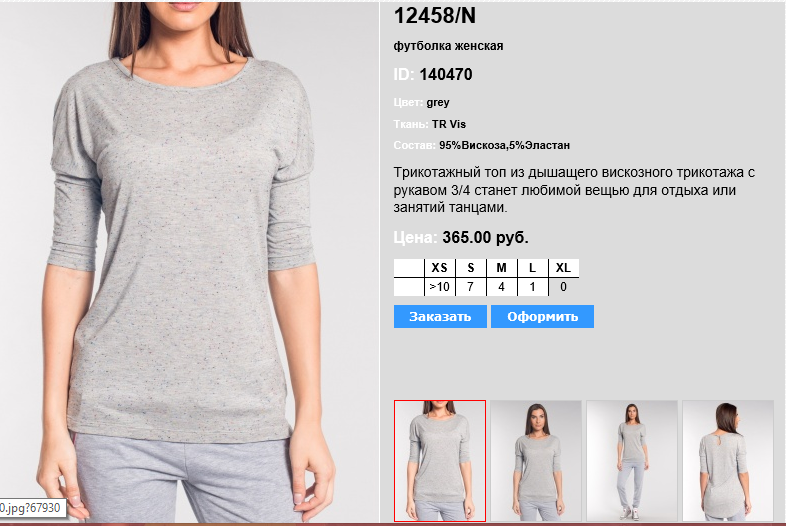Viewport: 786px width, 526px height.
Task: Click the Заказать button
Action: [x=440, y=316]
